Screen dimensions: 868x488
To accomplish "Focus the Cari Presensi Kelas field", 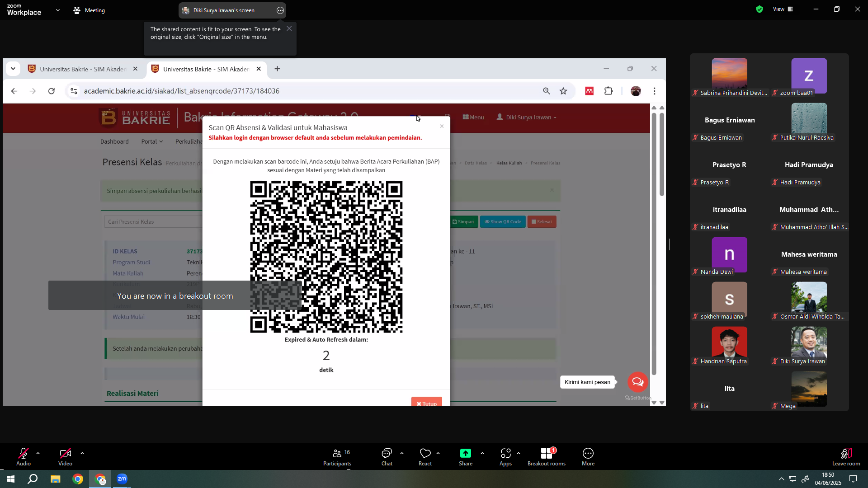I will click(154, 222).
